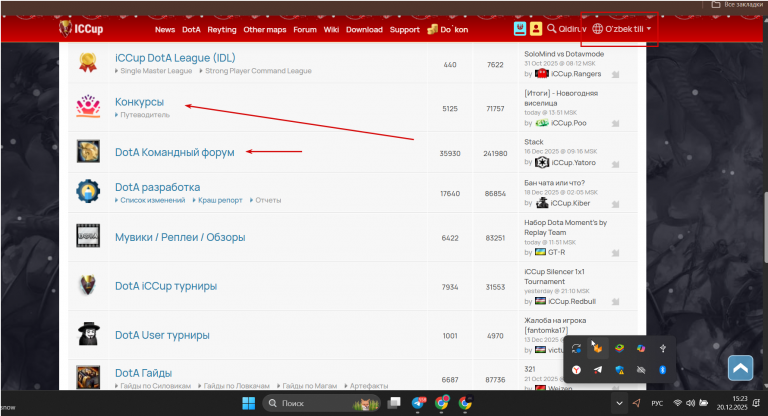The width and height of the screenshot is (768, 416).
Task: Open Telegram icon in the tray popup
Action: tap(598, 370)
